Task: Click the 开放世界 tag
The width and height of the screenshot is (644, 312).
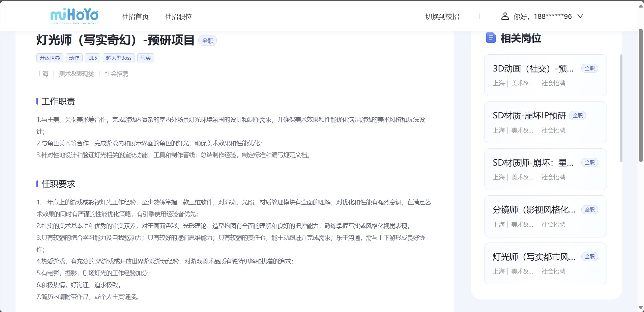Action: [50, 58]
